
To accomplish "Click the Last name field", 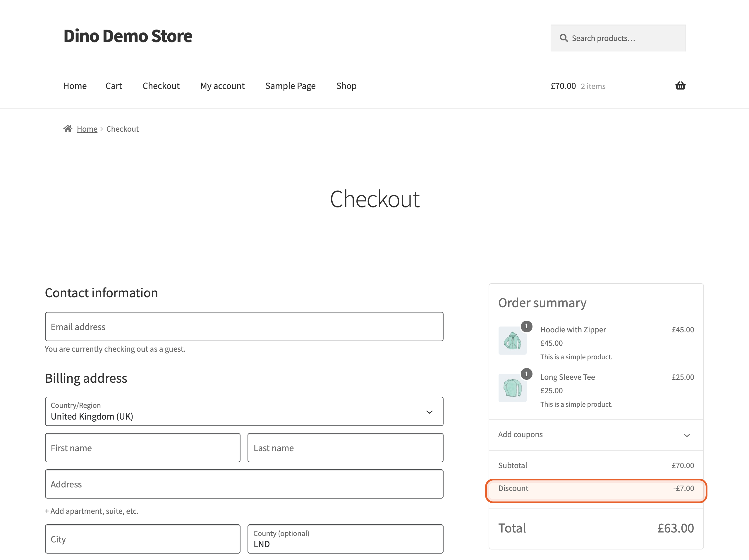I will (345, 448).
